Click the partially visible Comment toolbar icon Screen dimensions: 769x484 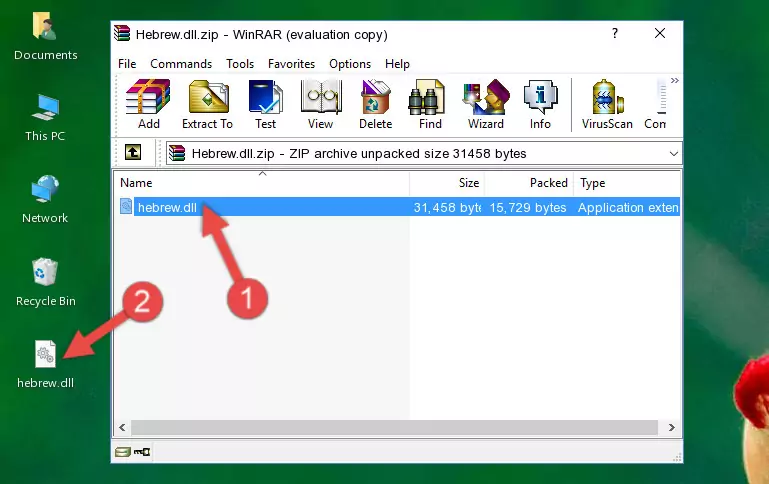656,104
